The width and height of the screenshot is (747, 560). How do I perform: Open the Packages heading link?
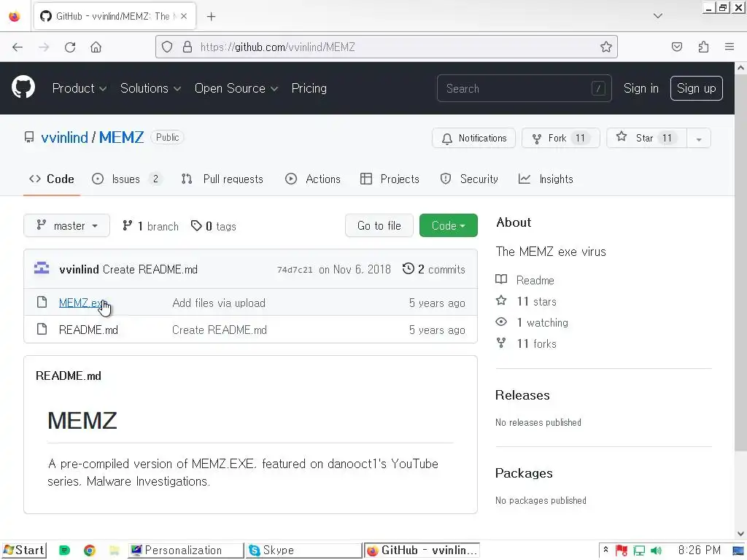524,473
